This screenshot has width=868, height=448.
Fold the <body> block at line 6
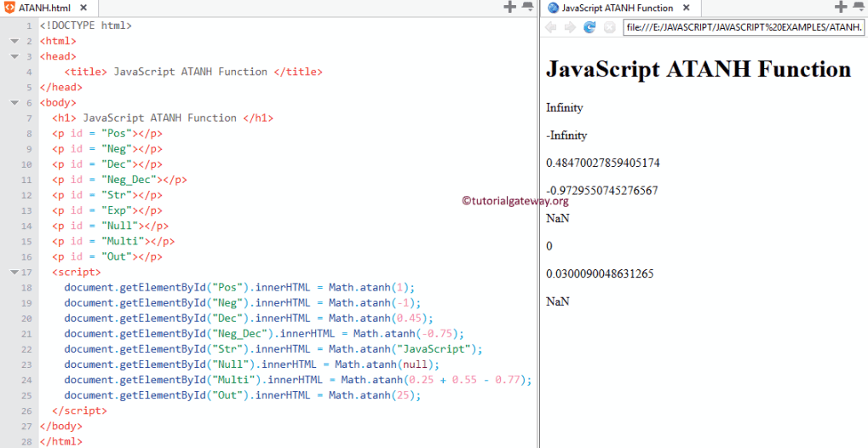(14, 102)
